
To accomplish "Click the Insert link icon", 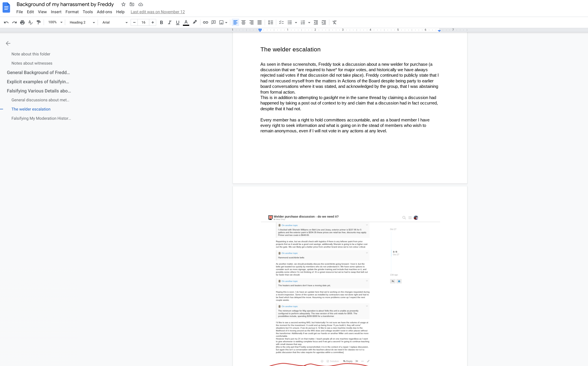I will click(206, 22).
